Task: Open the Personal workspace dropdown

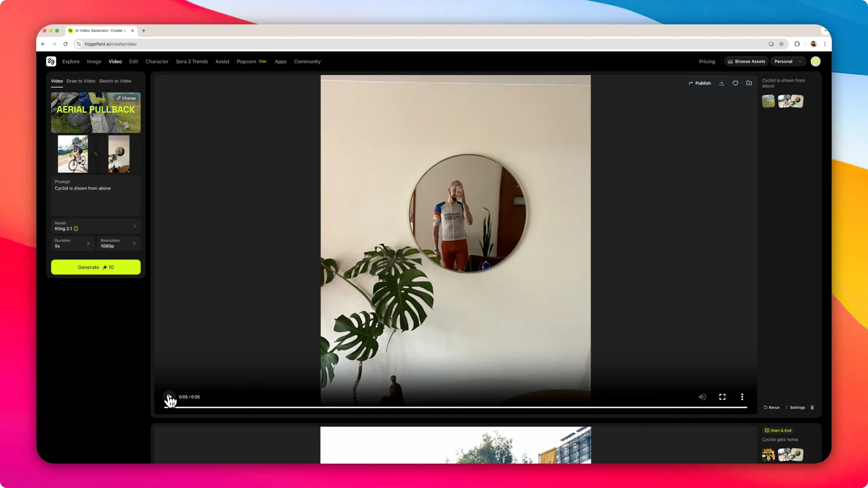Action: click(x=788, y=61)
